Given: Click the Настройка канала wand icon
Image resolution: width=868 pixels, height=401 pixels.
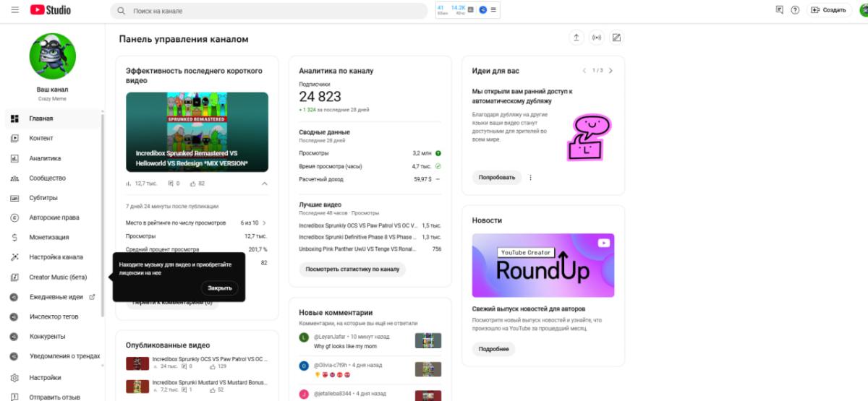Looking at the screenshot, I should (x=14, y=257).
